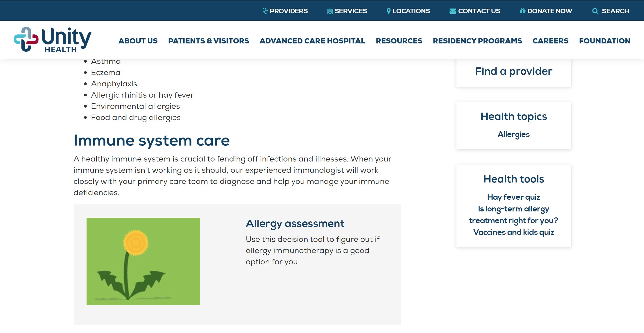The width and height of the screenshot is (644, 333).
Task: Click the Eczema list item
Action: [x=106, y=73]
